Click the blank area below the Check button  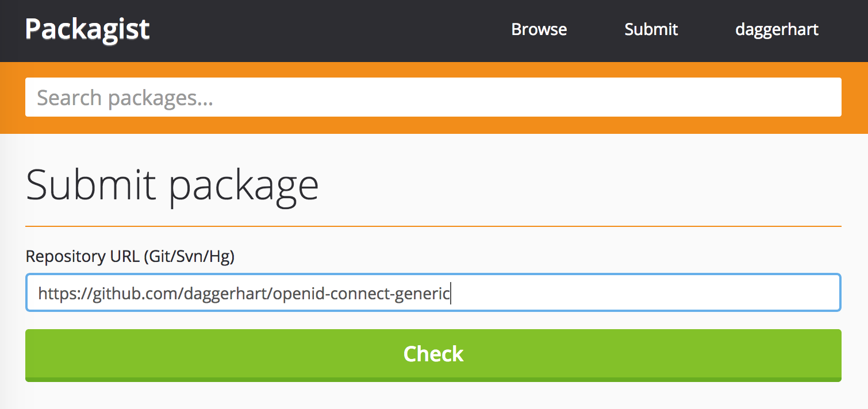click(x=433, y=396)
